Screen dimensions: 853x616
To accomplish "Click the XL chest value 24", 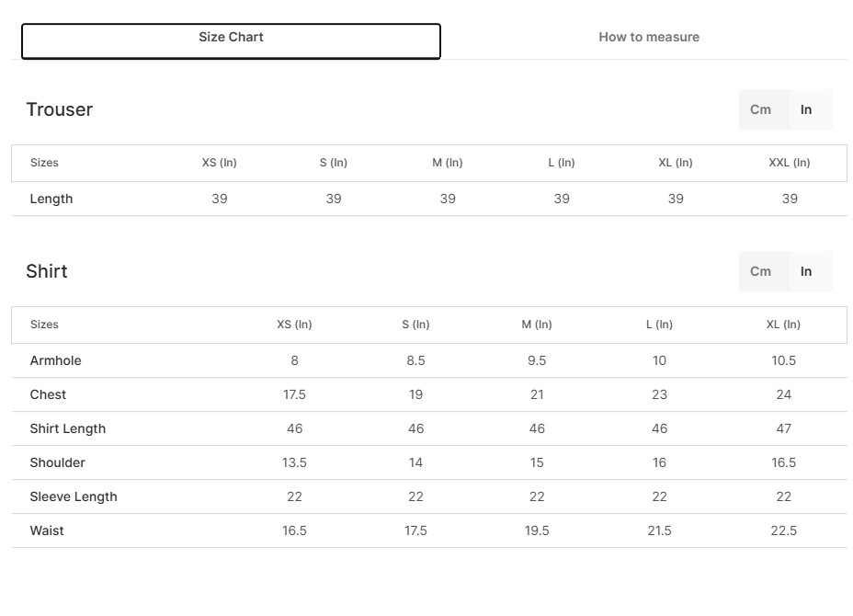I will 784,394.
